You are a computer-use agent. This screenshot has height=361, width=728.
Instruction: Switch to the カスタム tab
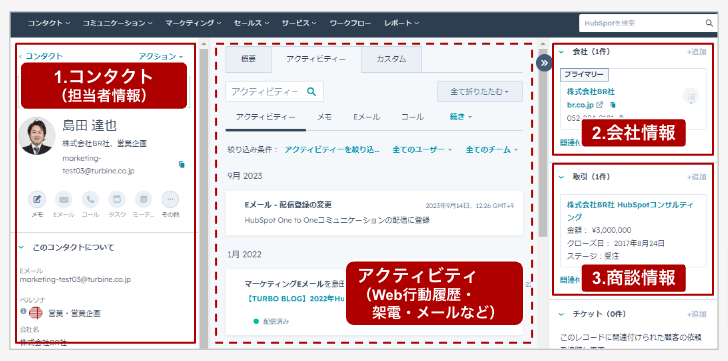(x=391, y=59)
